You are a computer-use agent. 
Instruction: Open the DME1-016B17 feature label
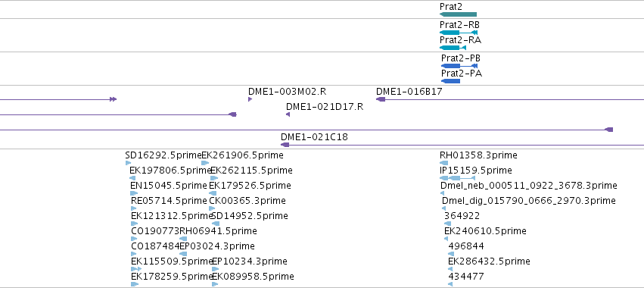409,92
